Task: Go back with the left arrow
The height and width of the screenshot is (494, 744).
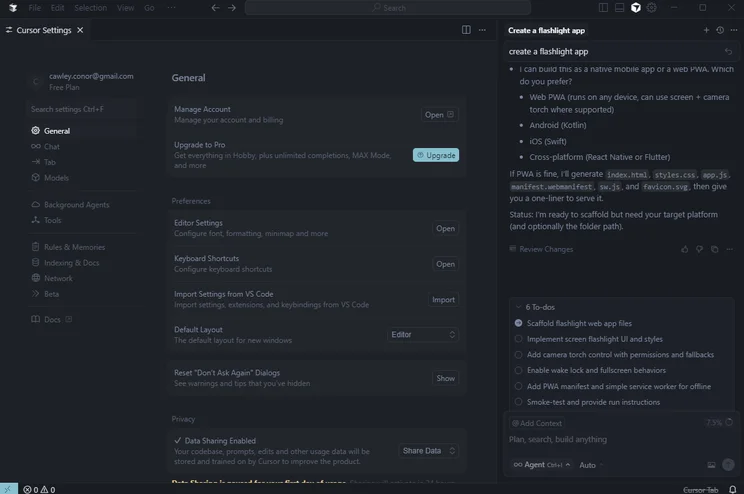Action: [x=215, y=8]
